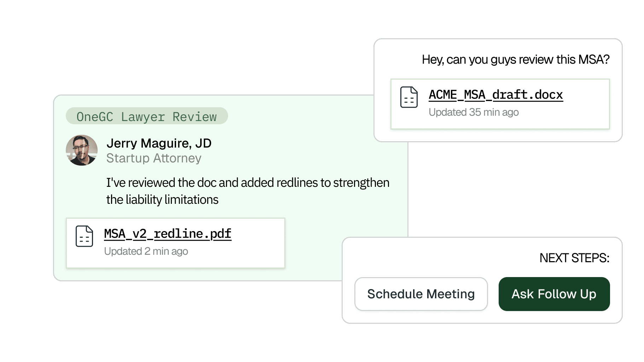The width and height of the screenshot is (644, 362).
Task: Click the lawyer's redlines reply message text
Action: click(x=248, y=183)
